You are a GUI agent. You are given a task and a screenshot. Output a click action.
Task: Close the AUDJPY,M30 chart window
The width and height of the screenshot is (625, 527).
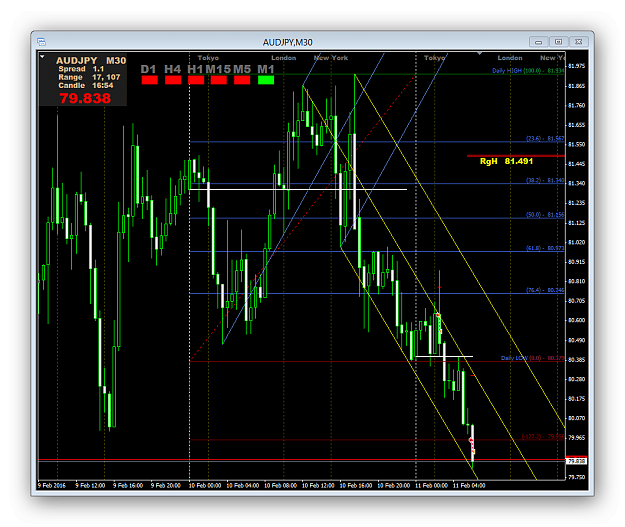[578, 42]
